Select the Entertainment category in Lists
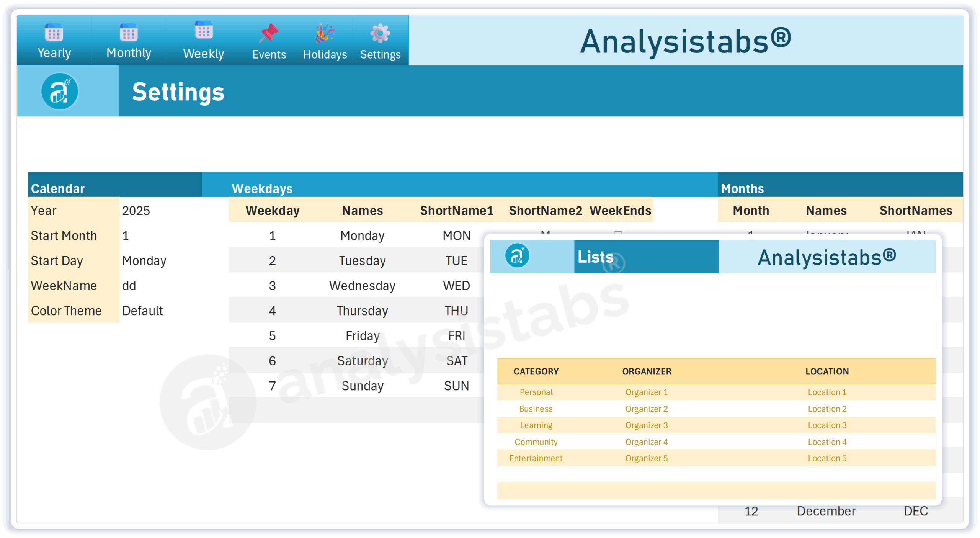Viewport: 980px width, 538px height. [x=536, y=458]
